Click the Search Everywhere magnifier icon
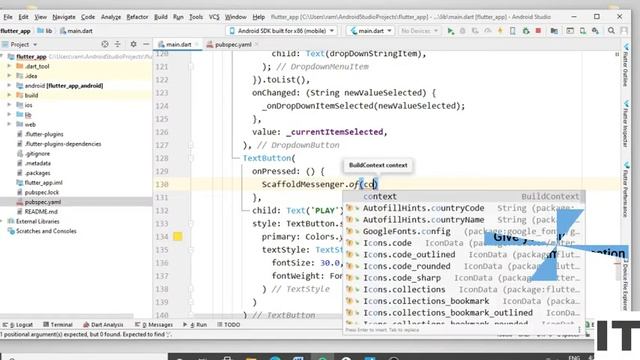This screenshot has height=360, width=640. click(x=611, y=31)
